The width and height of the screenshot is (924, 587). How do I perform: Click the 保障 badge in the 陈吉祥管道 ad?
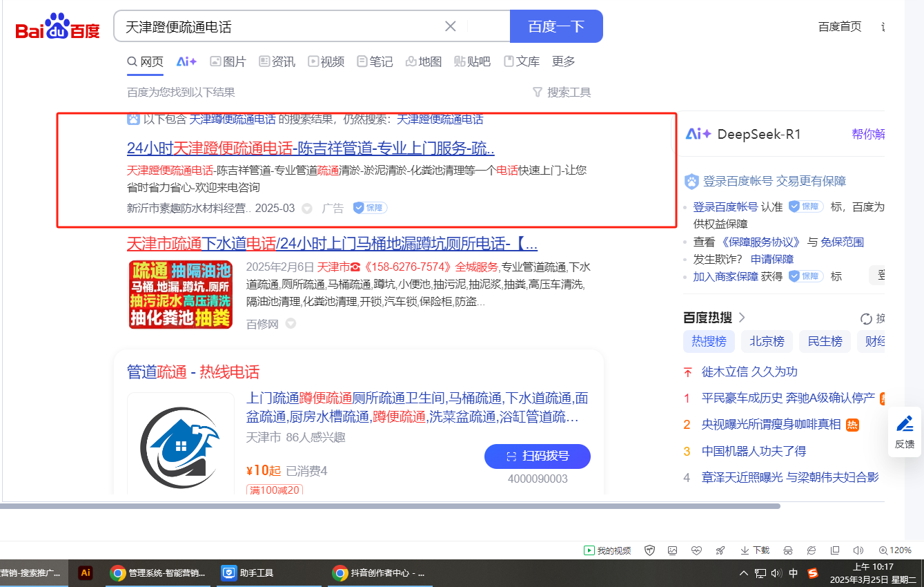click(x=371, y=207)
